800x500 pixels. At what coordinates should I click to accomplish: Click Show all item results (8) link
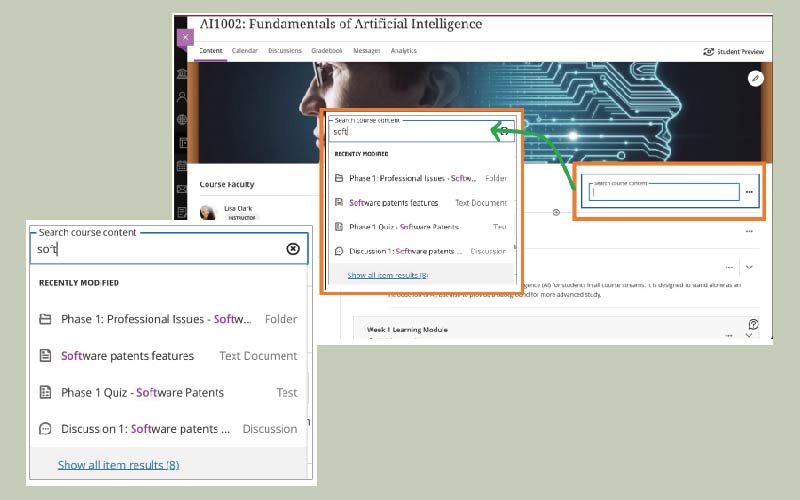tap(118, 465)
